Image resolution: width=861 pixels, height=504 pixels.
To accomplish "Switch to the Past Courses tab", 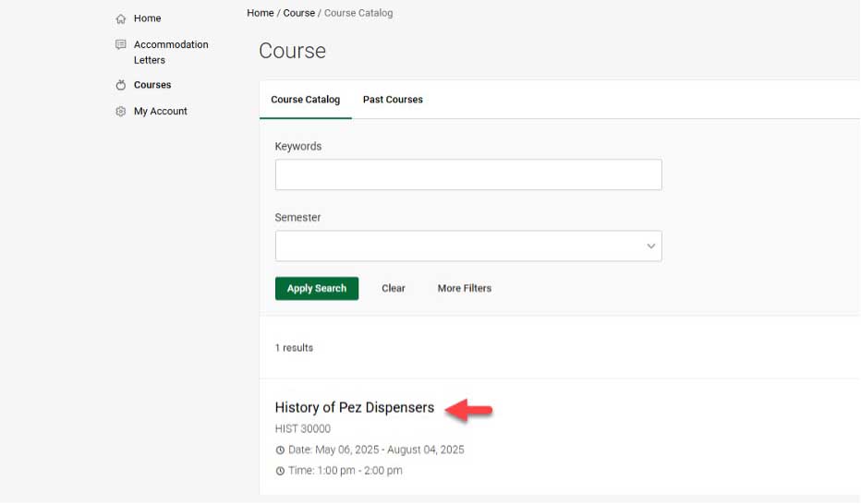I will click(x=393, y=100).
